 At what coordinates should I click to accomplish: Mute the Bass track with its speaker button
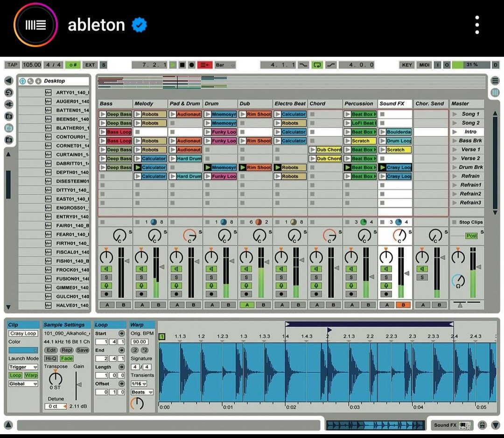point(106,269)
